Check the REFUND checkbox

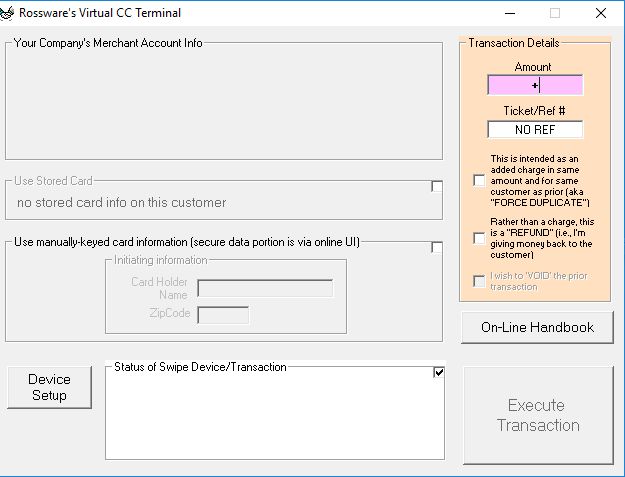click(479, 238)
